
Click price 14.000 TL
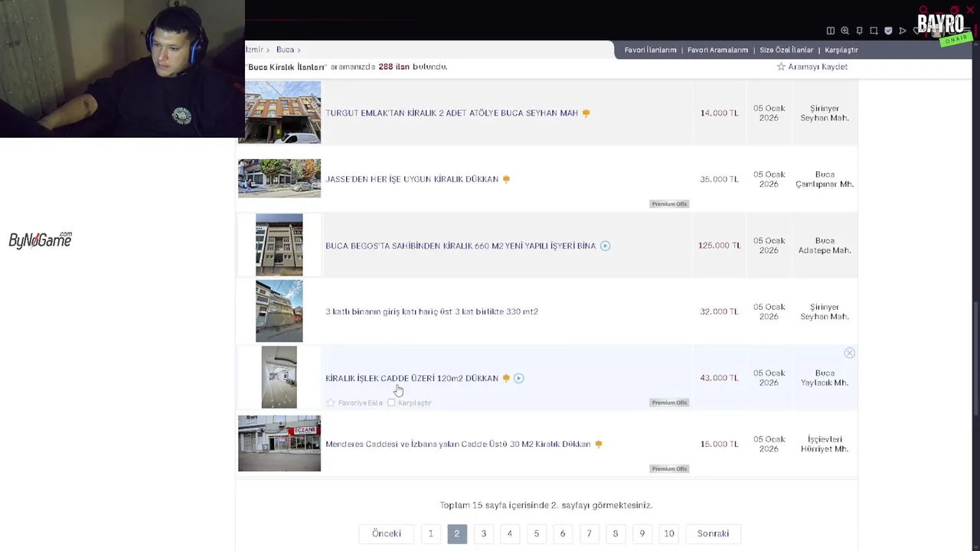tap(719, 113)
